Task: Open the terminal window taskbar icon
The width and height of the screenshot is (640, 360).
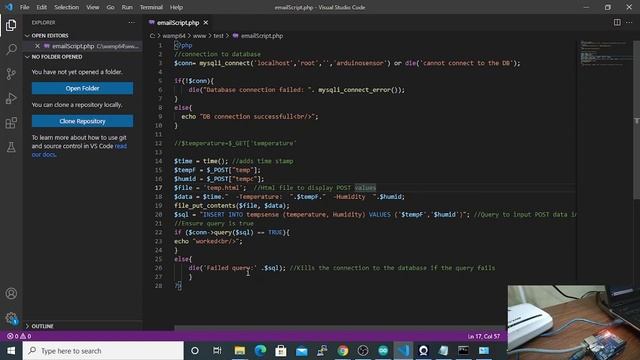Action: [463, 351]
